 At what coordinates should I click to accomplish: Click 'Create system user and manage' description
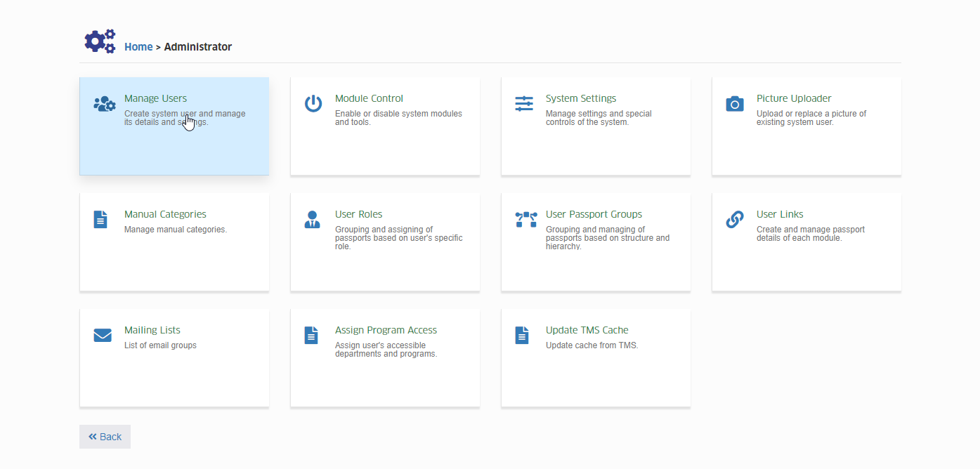click(x=185, y=118)
